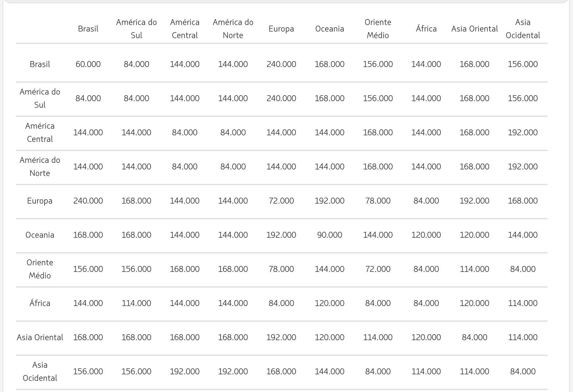Click the 240.000 value in Brasil row
This screenshot has width=573, height=392.
(281, 64)
